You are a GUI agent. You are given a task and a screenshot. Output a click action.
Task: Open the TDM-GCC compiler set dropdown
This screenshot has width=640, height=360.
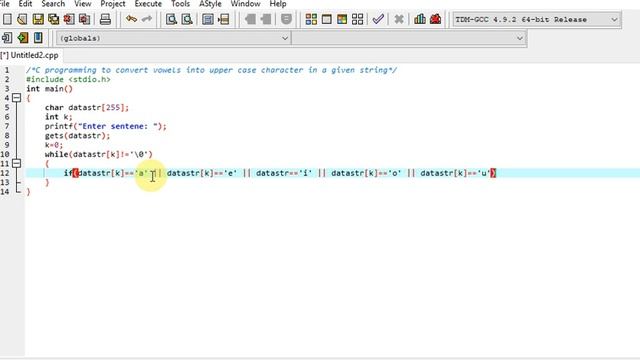536,20
